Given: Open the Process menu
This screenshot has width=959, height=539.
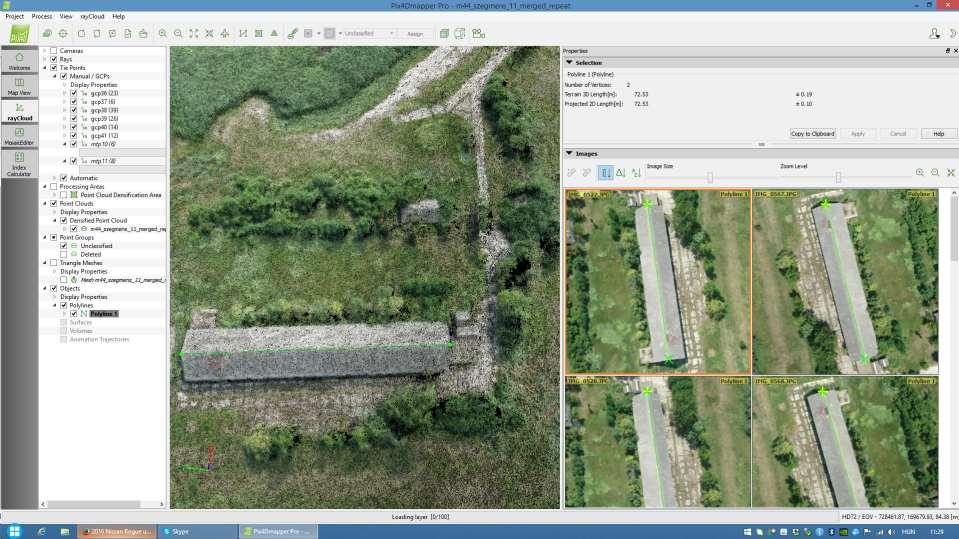Looking at the screenshot, I should click(x=42, y=17).
